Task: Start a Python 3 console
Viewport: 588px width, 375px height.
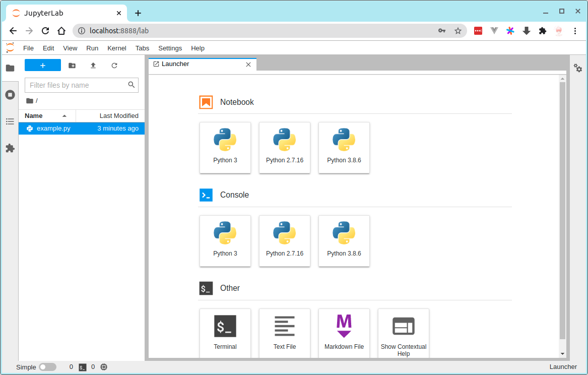Action: click(x=225, y=241)
